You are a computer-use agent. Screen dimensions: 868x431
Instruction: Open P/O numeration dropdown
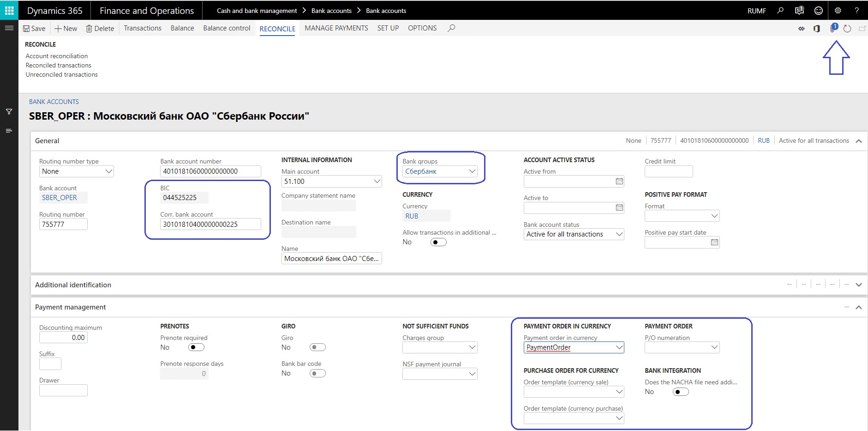[714, 347]
